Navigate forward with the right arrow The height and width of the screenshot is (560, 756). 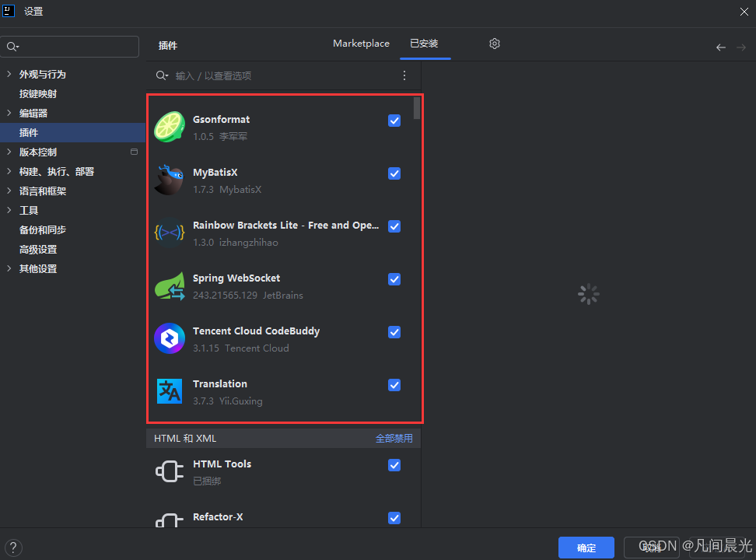(741, 47)
